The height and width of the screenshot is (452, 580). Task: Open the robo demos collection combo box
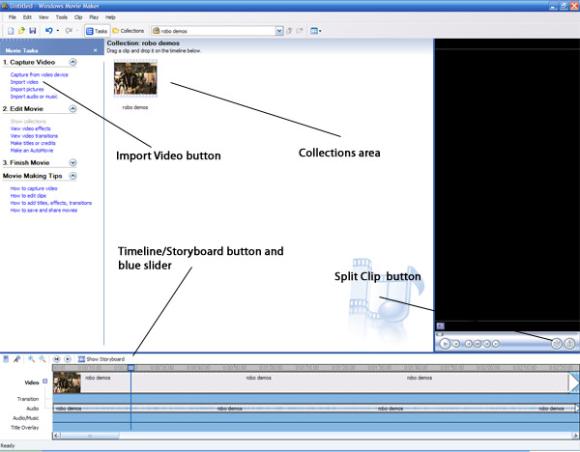coord(217,31)
